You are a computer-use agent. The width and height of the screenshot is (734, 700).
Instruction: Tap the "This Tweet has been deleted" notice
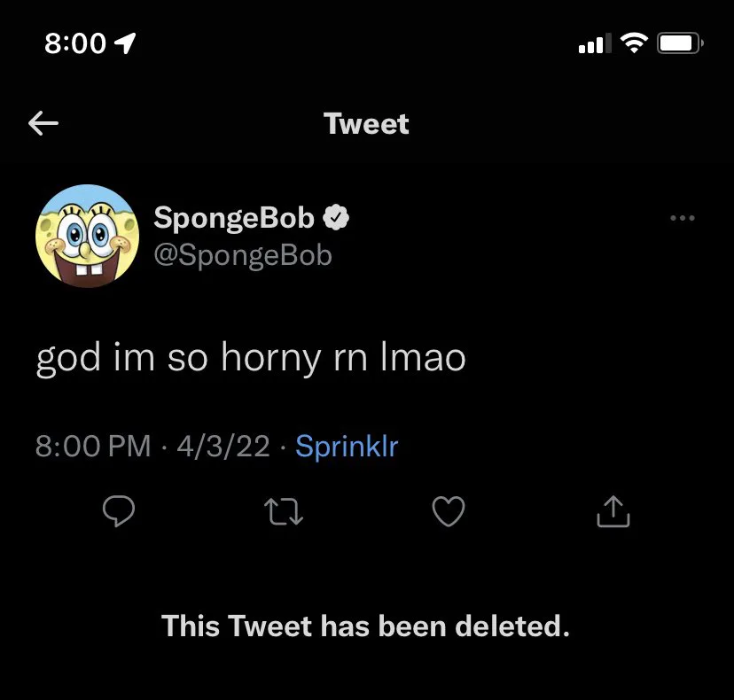coord(366,626)
